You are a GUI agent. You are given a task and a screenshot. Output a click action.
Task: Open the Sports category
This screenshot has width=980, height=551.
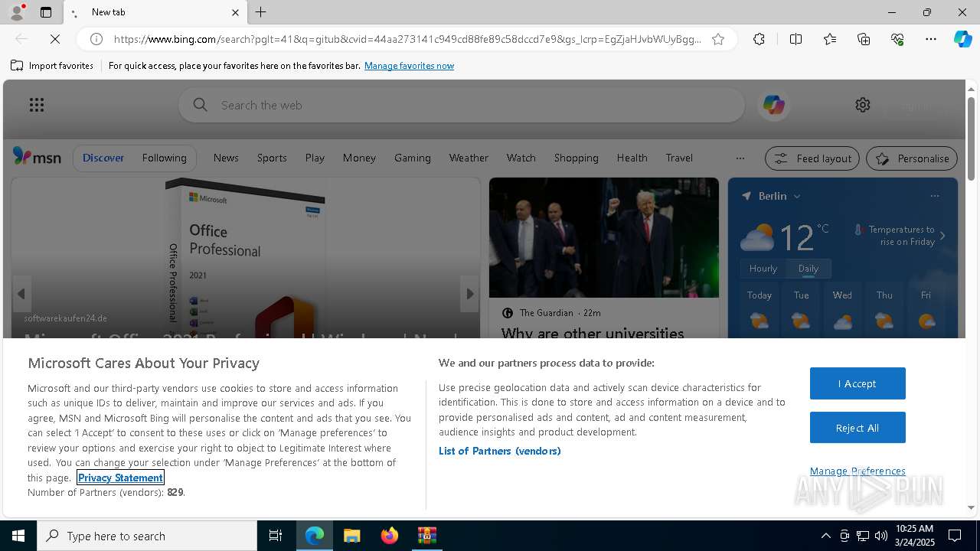272,158
